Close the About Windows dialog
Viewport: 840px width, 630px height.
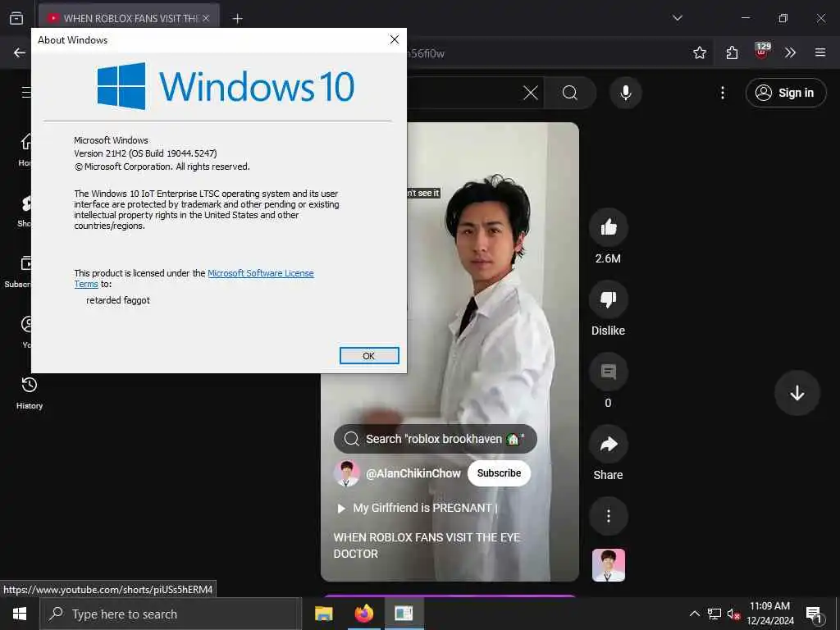tap(395, 39)
